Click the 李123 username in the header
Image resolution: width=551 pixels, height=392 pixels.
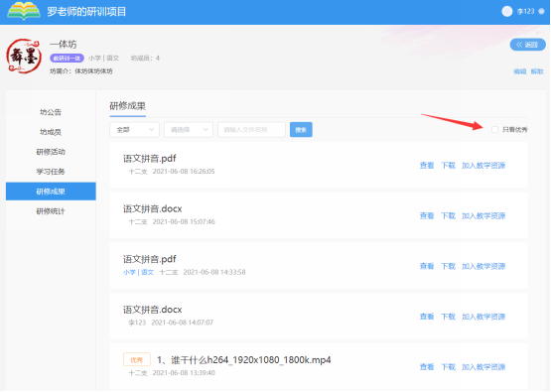[x=526, y=12]
